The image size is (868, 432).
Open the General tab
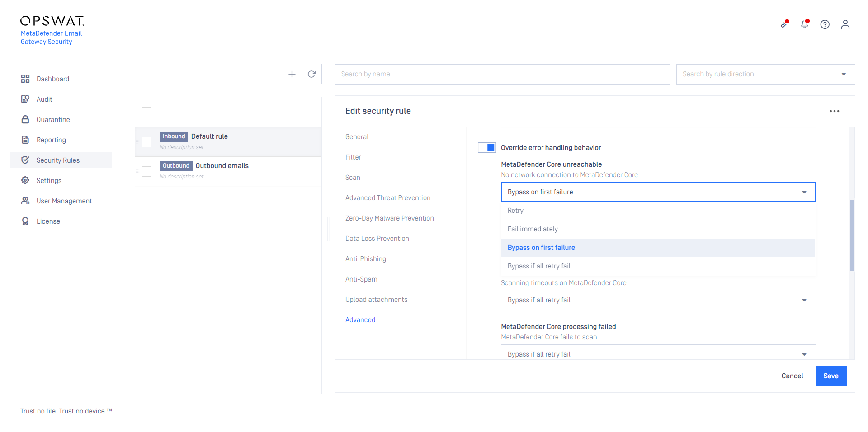coord(357,137)
